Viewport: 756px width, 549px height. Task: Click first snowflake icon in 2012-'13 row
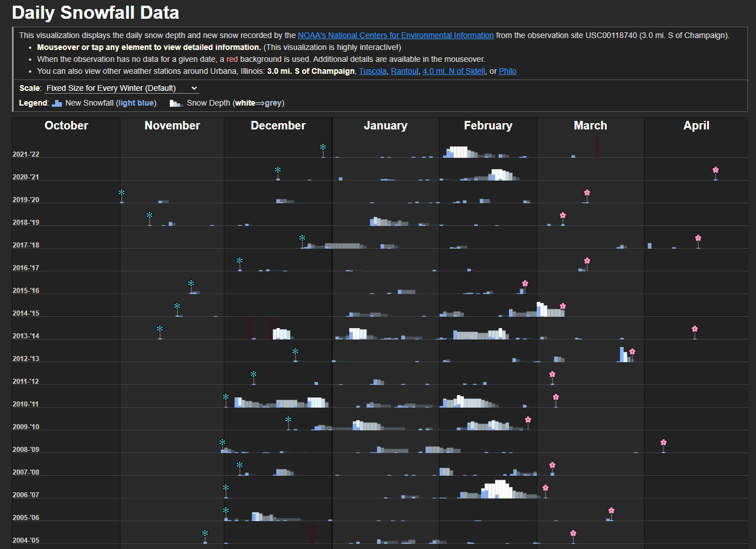[295, 352]
